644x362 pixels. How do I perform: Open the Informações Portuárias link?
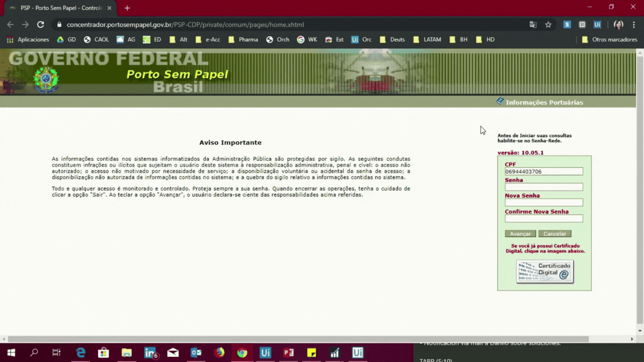click(x=540, y=102)
